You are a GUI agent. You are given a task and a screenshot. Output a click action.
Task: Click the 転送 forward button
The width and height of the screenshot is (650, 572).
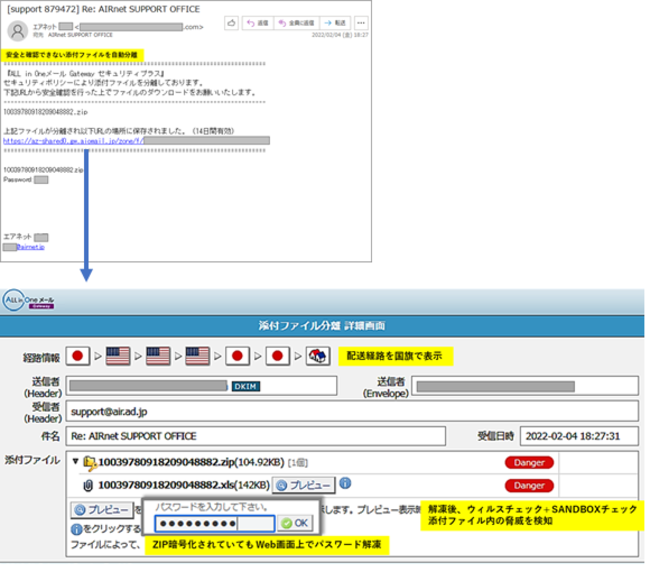click(335, 23)
